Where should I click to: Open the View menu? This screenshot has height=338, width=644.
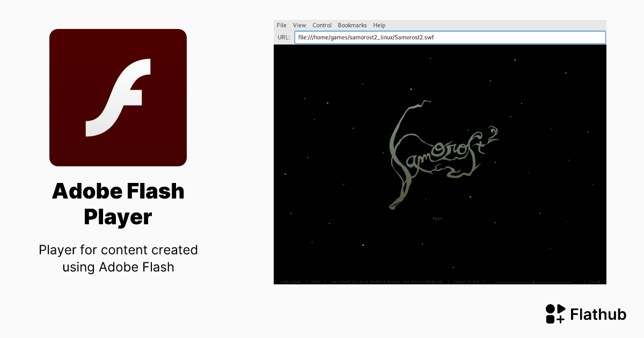[299, 25]
